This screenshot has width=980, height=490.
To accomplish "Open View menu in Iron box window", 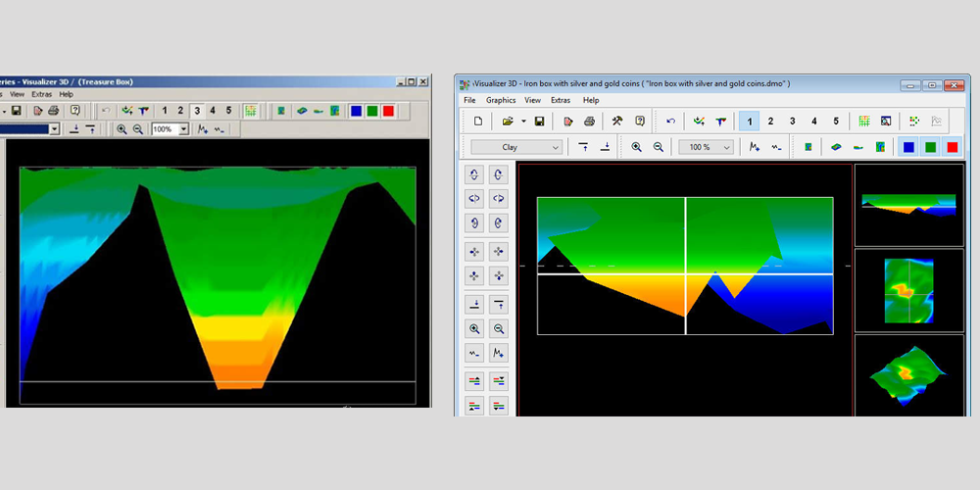I will (x=532, y=100).
